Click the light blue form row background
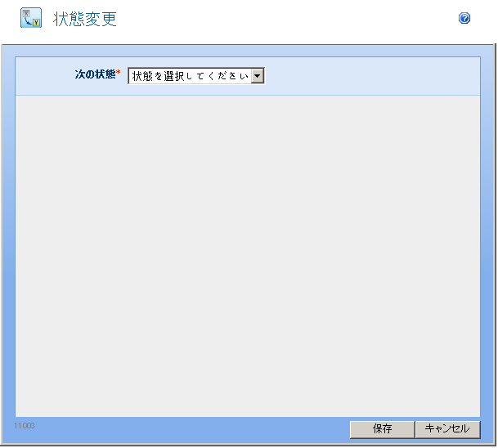Viewport: 498px width, 448px height. [x=368, y=76]
